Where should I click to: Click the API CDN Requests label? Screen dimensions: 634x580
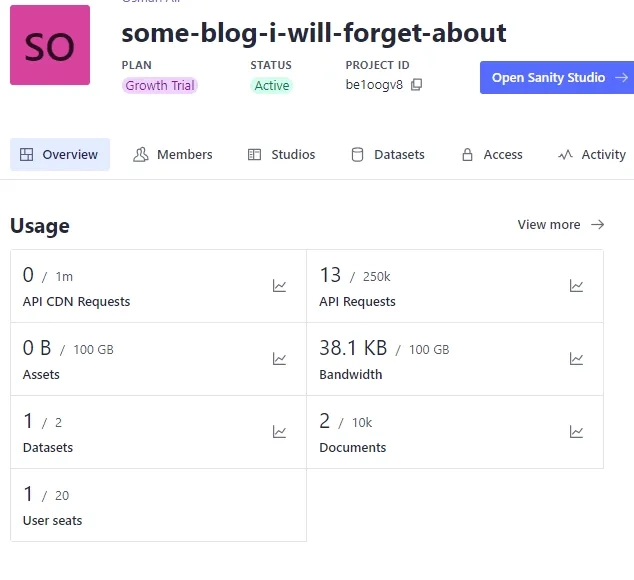tap(76, 302)
